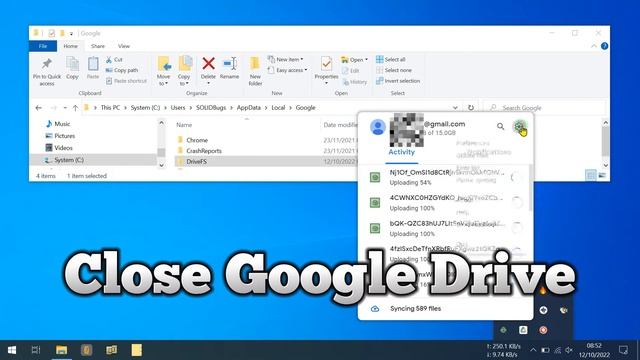Click Invert selection in ribbon

(x=398, y=81)
